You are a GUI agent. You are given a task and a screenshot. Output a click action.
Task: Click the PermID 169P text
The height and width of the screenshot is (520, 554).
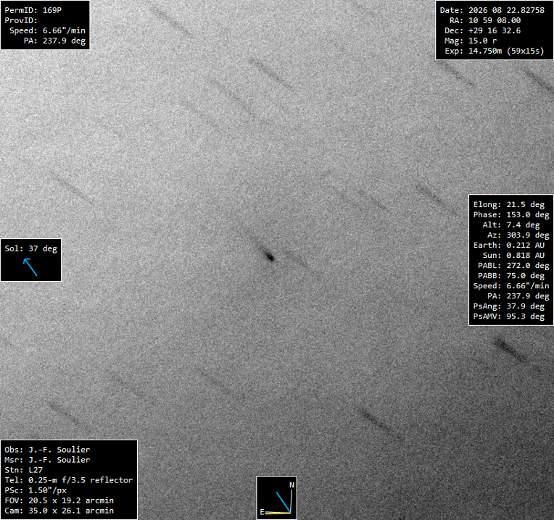pyautogui.click(x=33, y=10)
